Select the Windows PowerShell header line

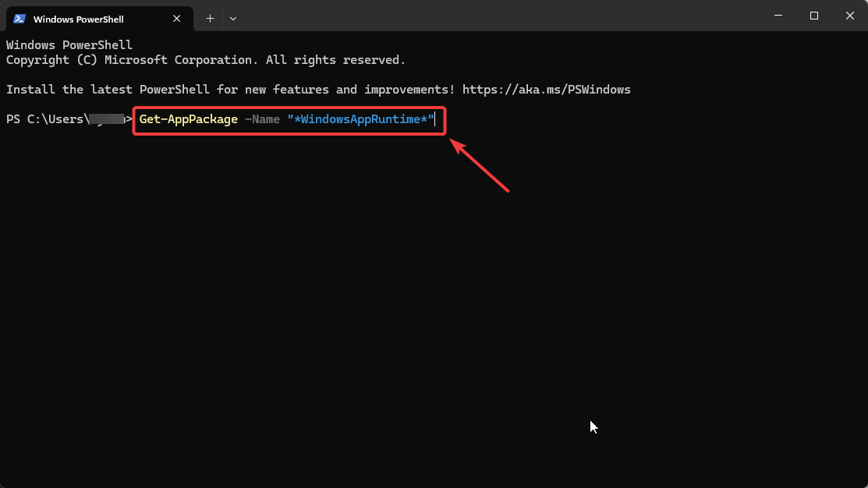point(69,44)
